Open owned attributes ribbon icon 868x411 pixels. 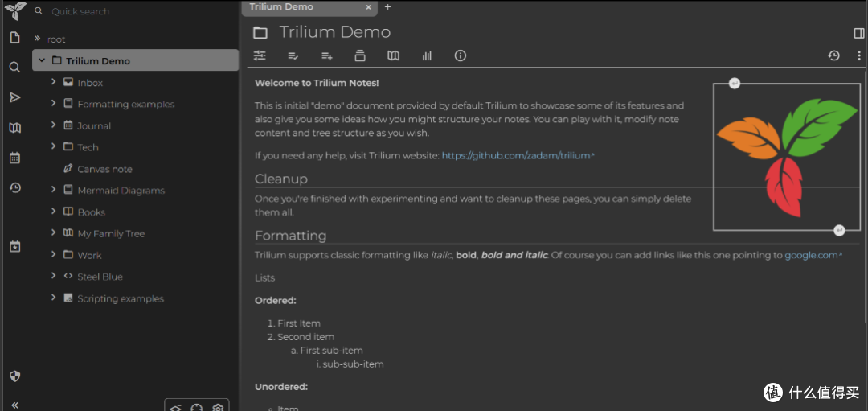(x=293, y=55)
